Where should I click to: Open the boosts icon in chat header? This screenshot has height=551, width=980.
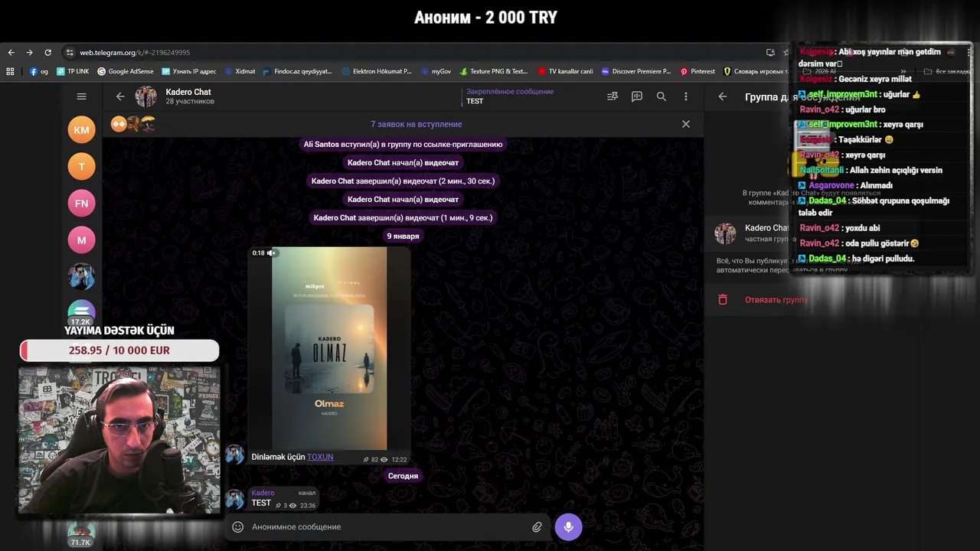[x=612, y=96]
